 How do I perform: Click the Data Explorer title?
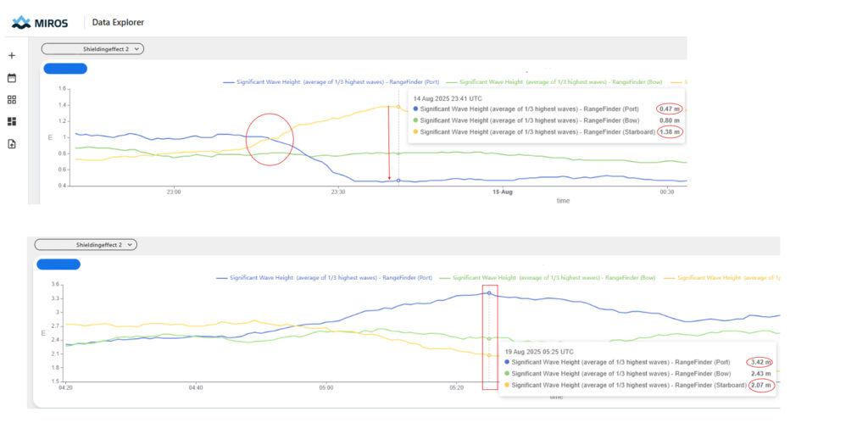pos(118,22)
